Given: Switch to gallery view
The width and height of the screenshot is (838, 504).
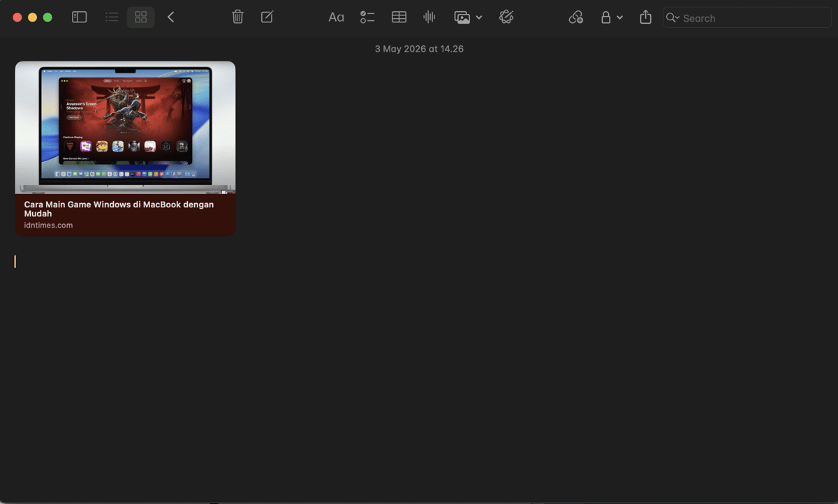Looking at the screenshot, I should click(141, 17).
